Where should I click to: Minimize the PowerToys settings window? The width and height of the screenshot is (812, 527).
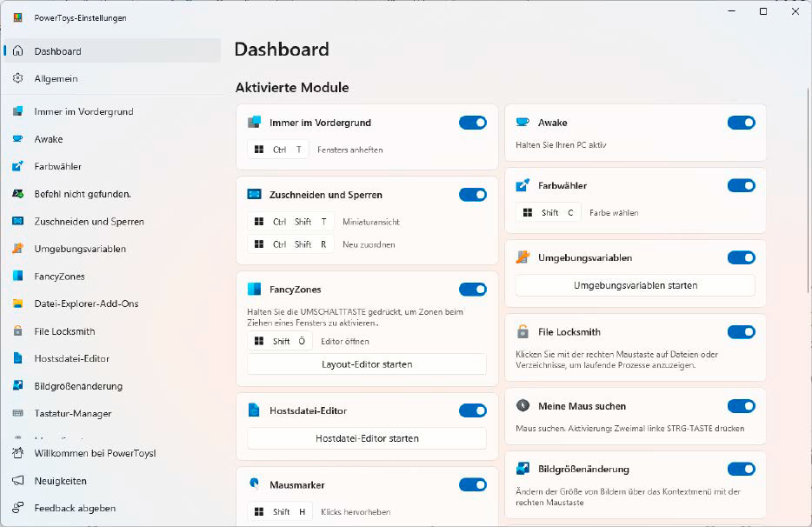(732, 11)
